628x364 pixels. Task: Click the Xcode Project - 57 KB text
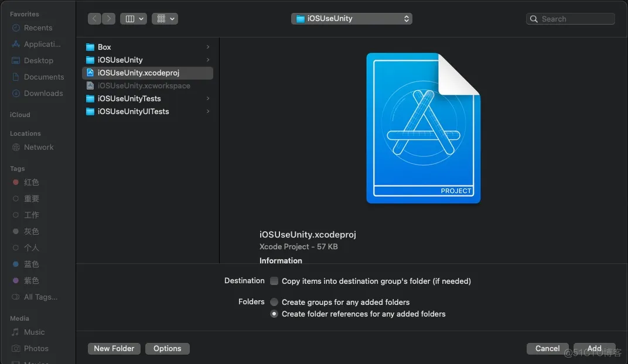point(298,247)
